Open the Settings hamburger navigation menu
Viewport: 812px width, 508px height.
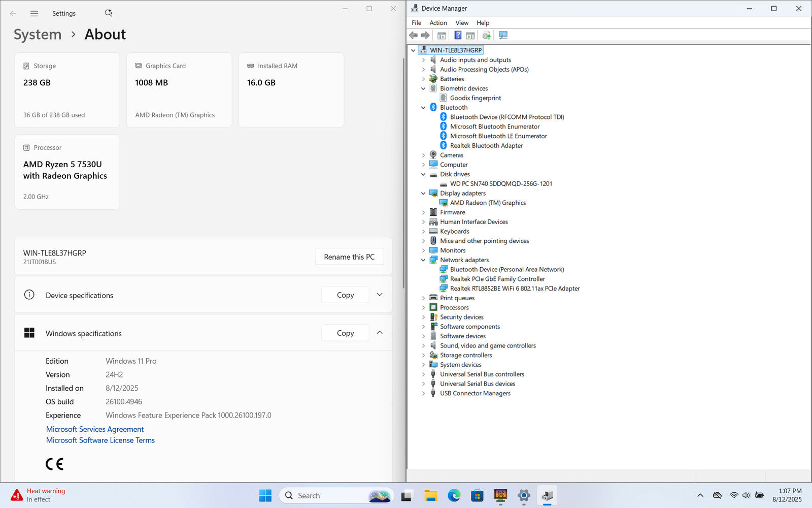coord(34,14)
